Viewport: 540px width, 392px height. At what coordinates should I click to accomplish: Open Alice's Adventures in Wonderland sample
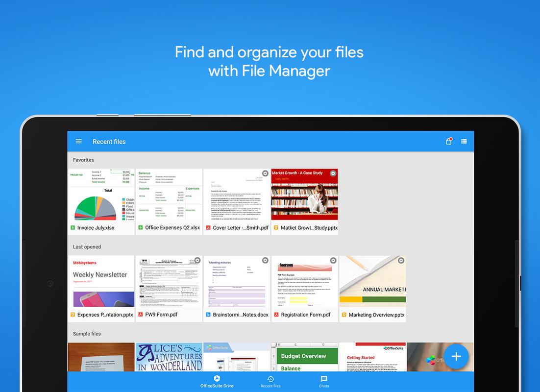click(169, 357)
